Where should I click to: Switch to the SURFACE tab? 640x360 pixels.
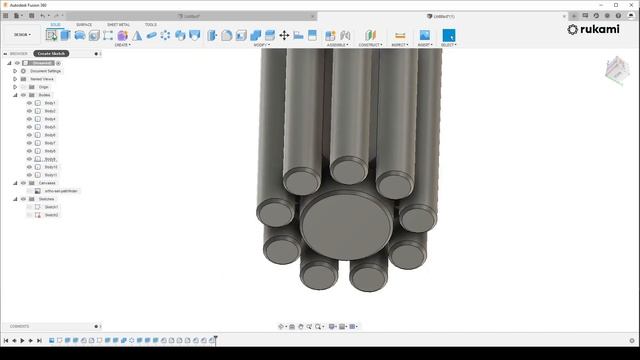[84, 25]
